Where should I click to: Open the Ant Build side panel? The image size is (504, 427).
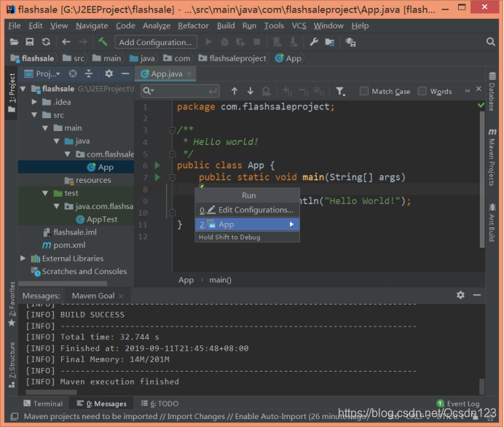coord(492,222)
